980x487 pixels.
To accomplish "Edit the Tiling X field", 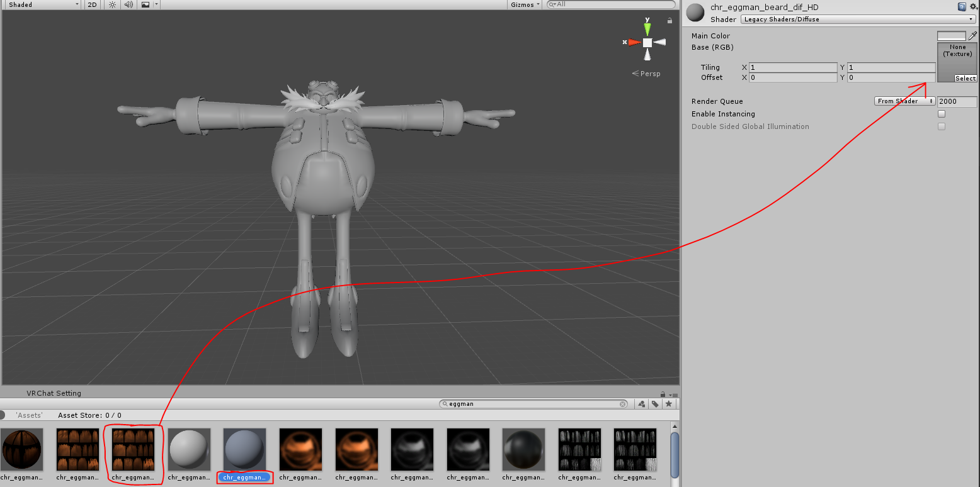I will coord(793,67).
